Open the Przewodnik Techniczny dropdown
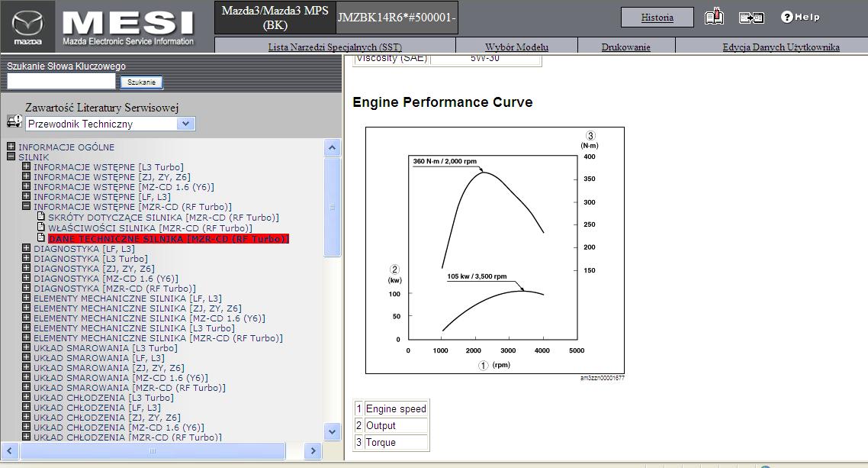Image resolution: width=868 pixels, height=468 pixels. click(185, 124)
